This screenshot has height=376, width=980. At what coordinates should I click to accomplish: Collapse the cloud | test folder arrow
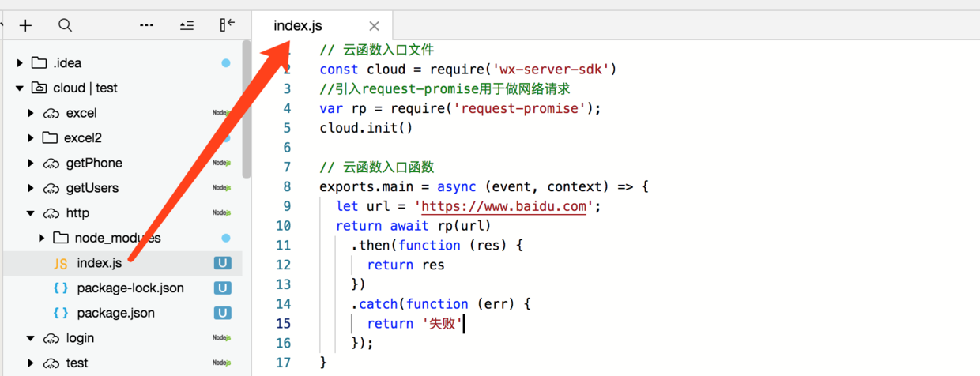tap(20, 88)
